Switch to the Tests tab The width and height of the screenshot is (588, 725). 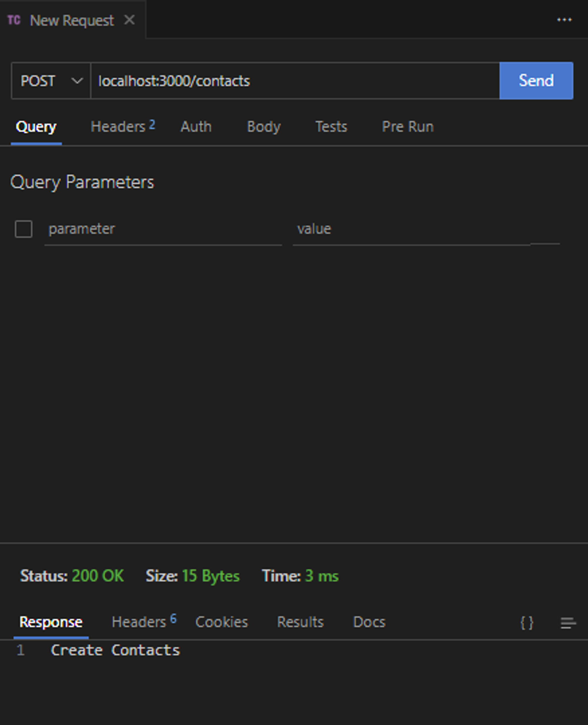[331, 127]
